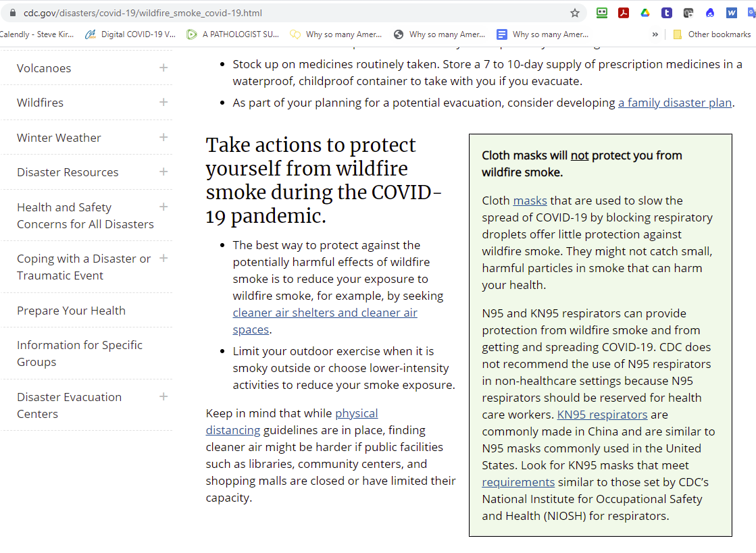The height and width of the screenshot is (553, 756).
Task: Expand Coping with a Disaster section
Action: [163, 258]
